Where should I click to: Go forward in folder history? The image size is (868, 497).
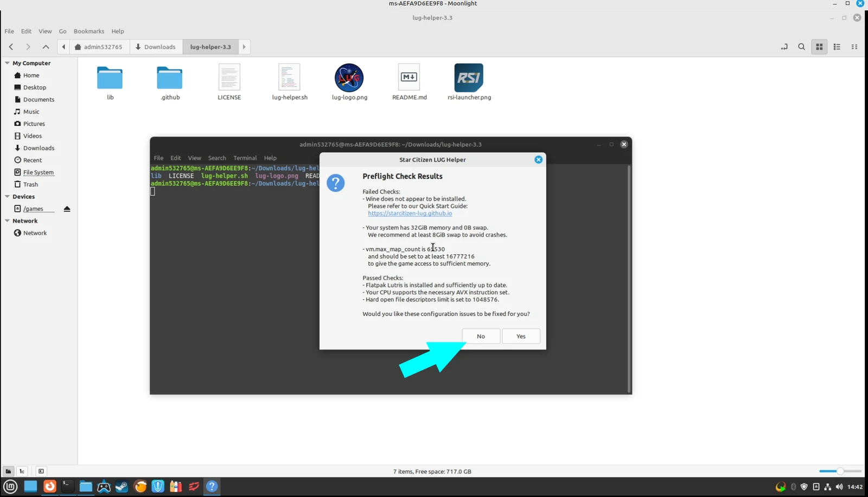point(28,47)
